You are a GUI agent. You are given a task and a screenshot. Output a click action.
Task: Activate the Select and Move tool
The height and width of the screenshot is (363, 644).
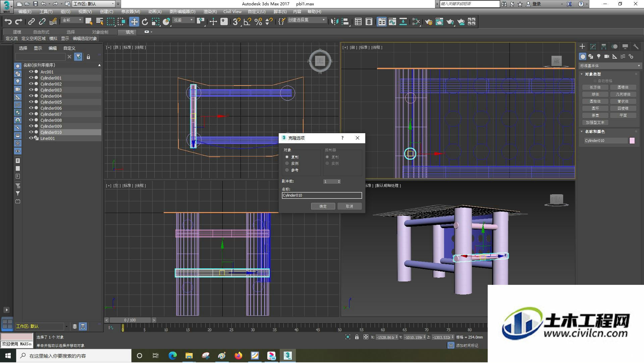click(134, 22)
